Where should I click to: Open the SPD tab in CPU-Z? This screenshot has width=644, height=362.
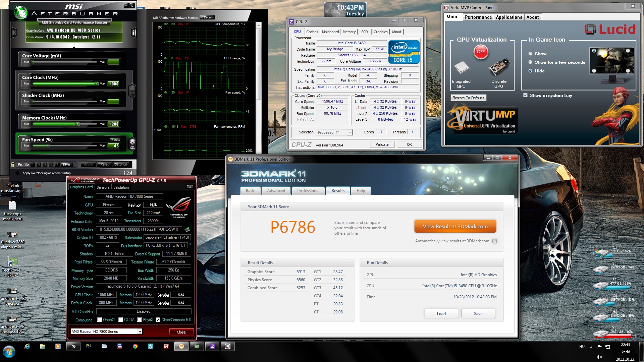pyautogui.click(x=364, y=32)
